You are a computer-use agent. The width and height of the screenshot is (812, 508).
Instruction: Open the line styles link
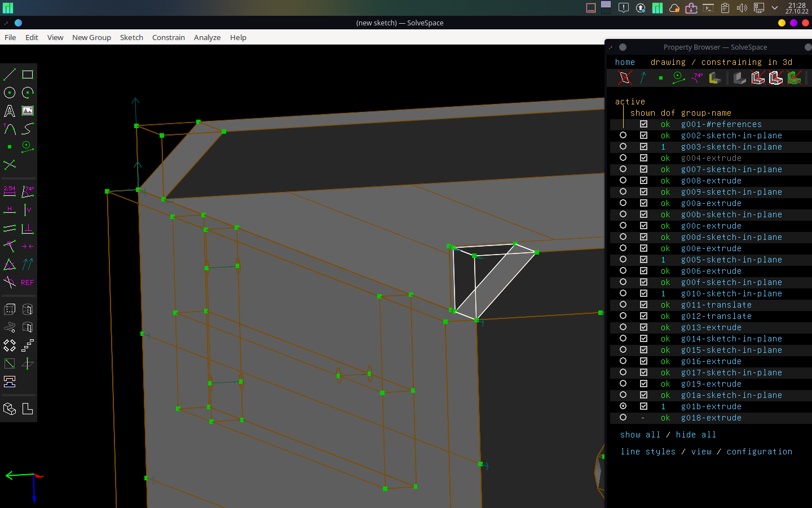tap(646, 452)
